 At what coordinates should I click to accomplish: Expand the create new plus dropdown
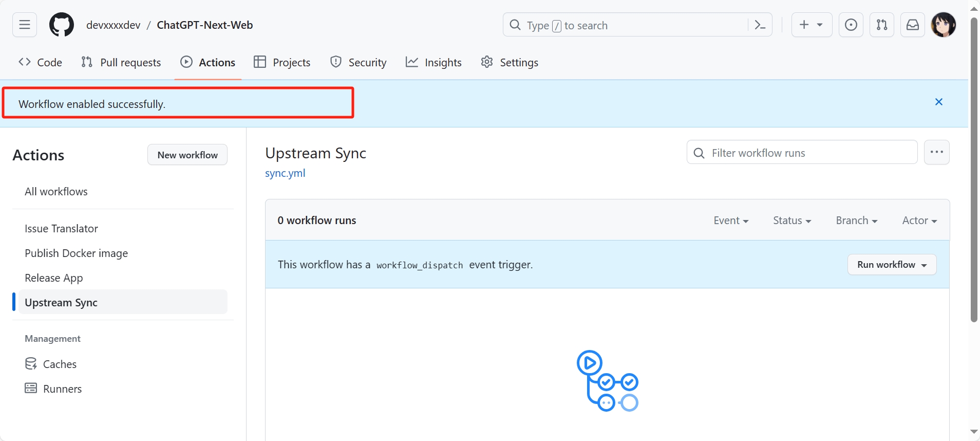(812, 25)
